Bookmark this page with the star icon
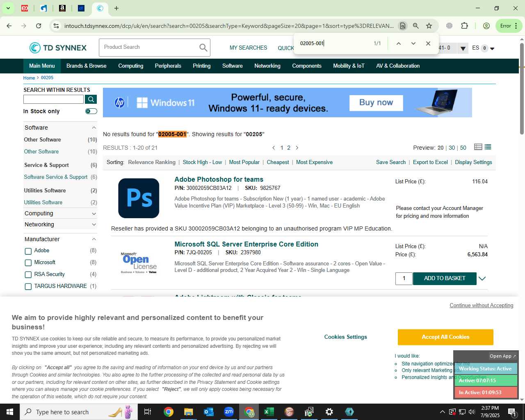 429,26
